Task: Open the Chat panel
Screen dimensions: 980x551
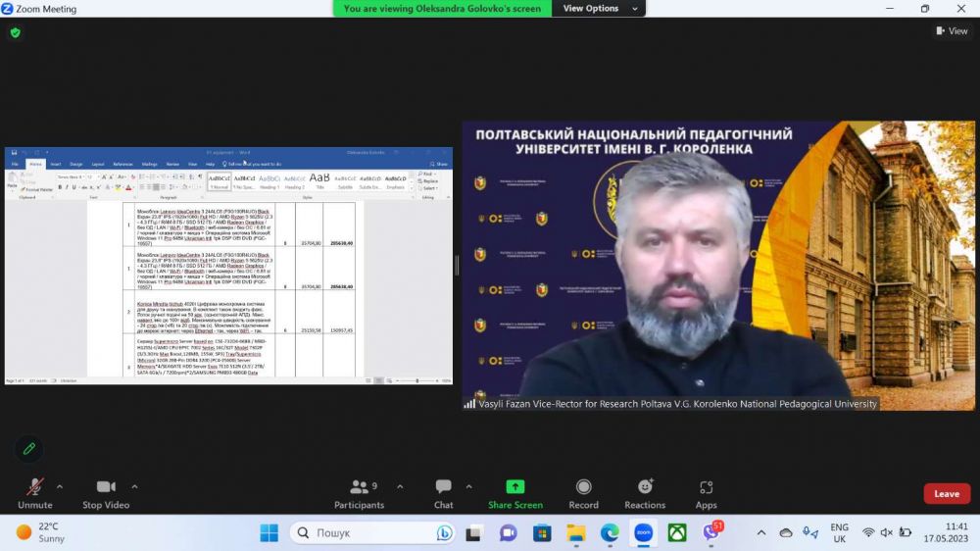Action: pyautogui.click(x=444, y=491)
